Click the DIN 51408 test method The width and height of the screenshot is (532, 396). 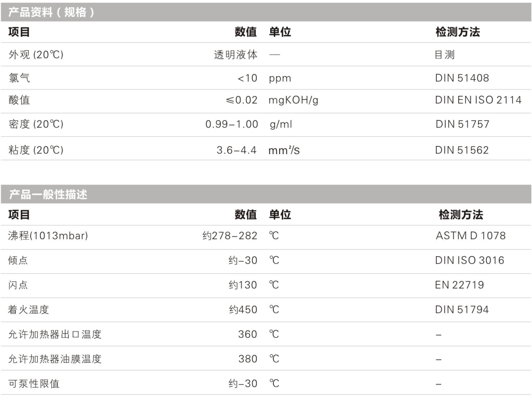coord(462,78)
